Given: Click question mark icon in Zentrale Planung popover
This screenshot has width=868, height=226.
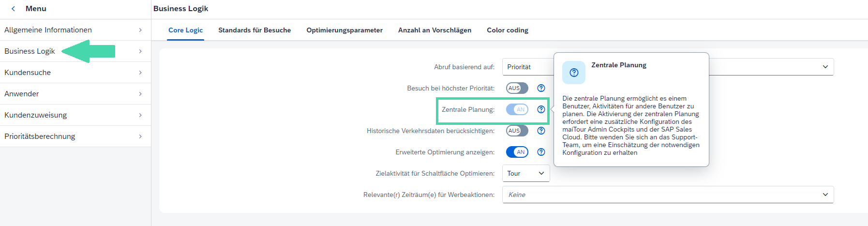Looking at the screenshot, I should pyautogui.click(x=574, y=73).
